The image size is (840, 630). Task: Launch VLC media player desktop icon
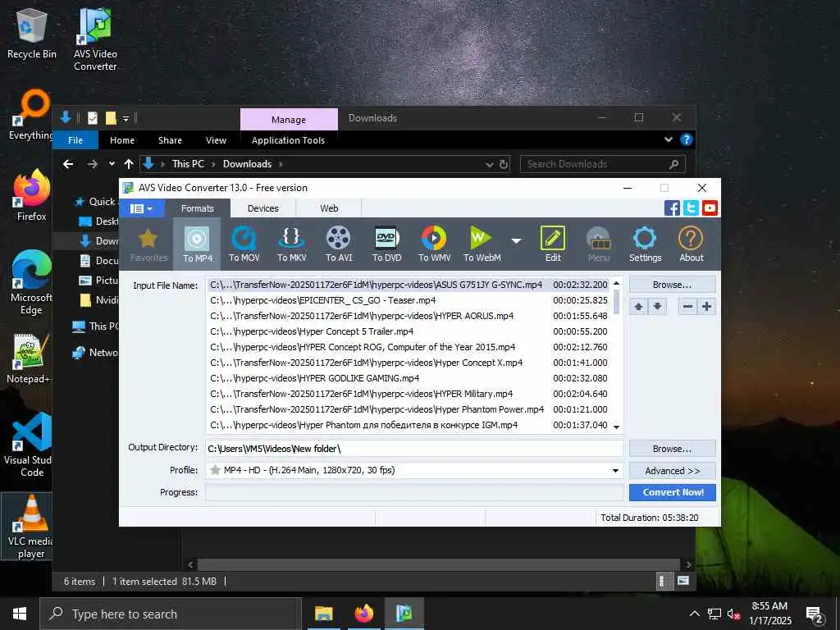[31, 527]
